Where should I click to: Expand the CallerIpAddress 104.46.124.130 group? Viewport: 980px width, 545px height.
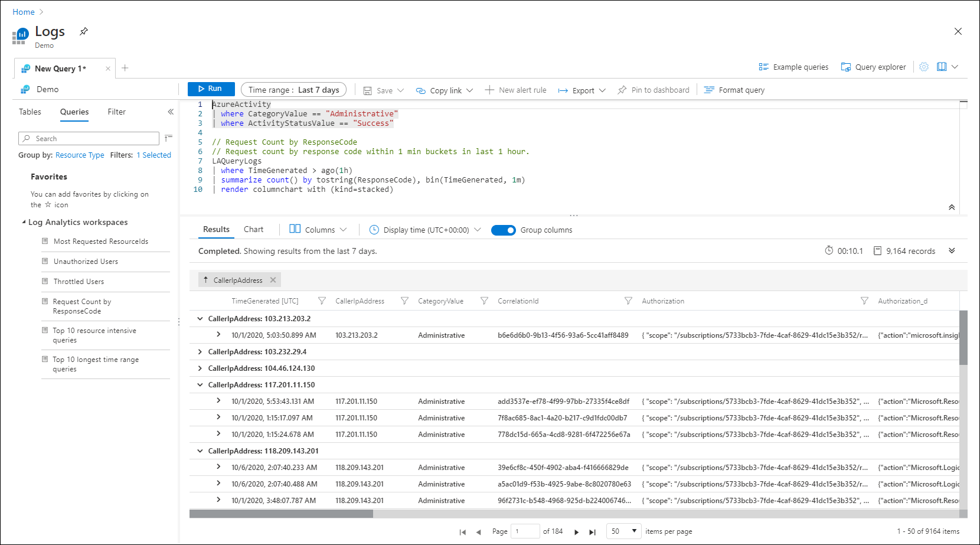200,368
